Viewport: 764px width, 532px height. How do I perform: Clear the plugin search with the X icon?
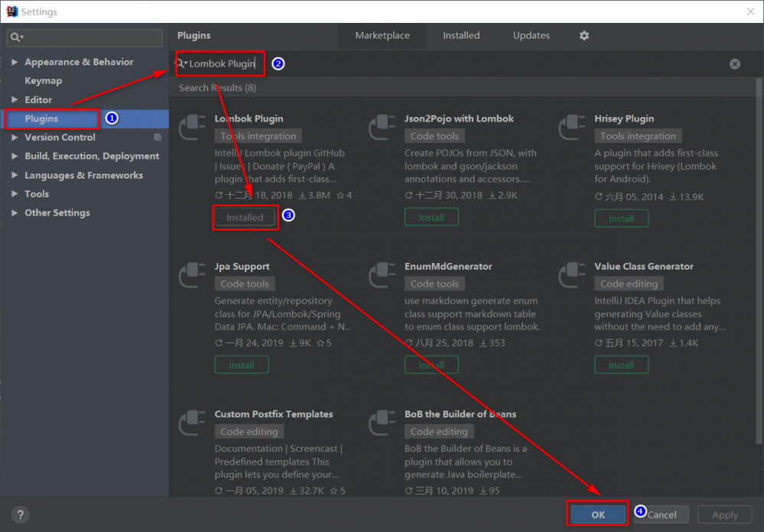(735, 63)
